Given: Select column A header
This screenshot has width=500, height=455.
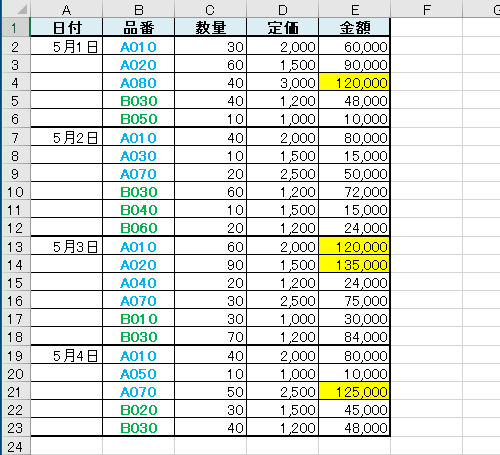Looking at the screenshot, I should coord(66,9).
